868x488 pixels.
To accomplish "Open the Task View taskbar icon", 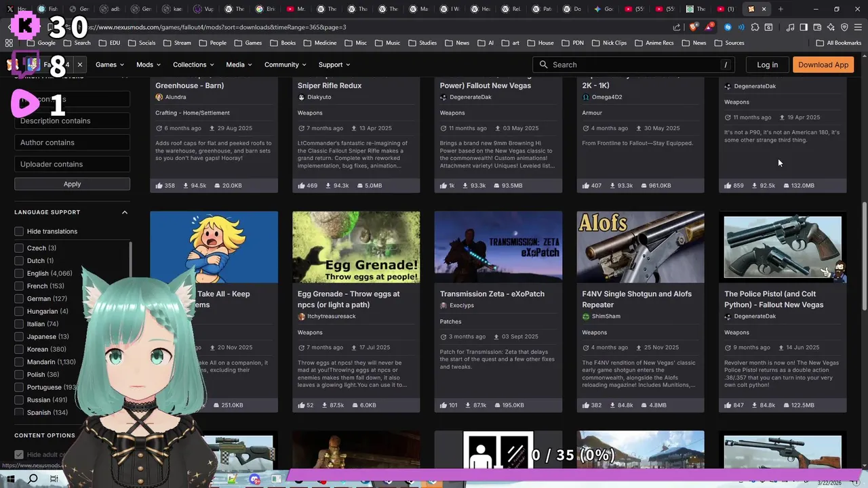I will coord(54,479).
